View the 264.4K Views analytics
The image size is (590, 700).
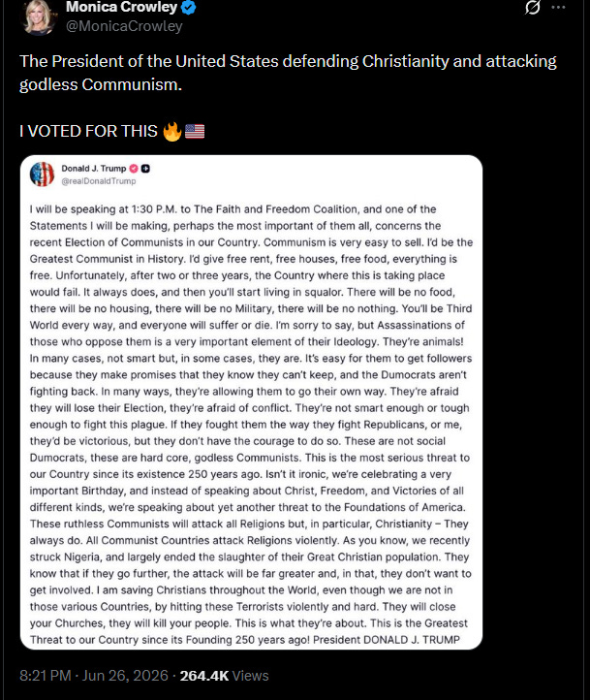tap(225, 676)
